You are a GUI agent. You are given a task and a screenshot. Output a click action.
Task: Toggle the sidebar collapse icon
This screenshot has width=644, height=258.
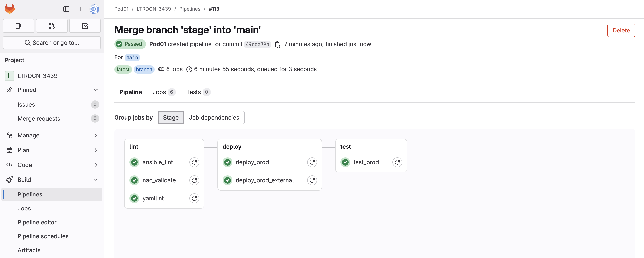tap(66, 9)
